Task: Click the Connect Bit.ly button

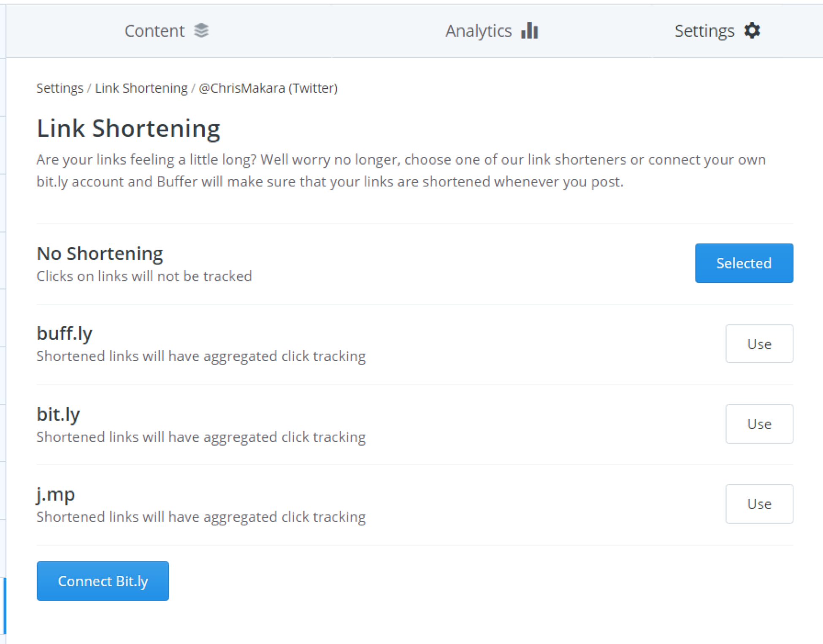Action: (103, 581)
